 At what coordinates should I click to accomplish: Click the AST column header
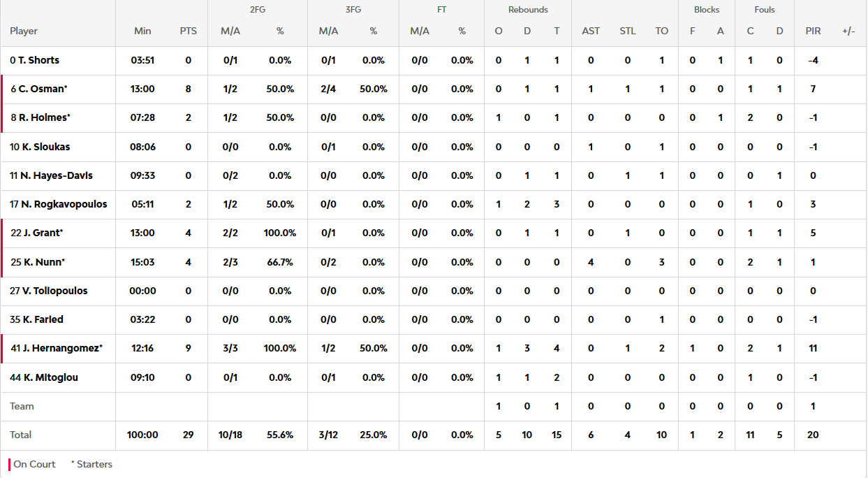[x=591, y=31]
